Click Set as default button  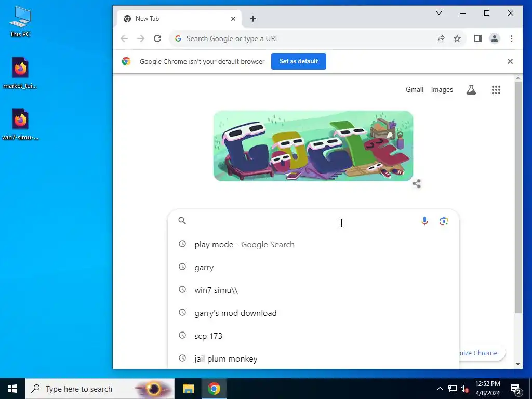click(x=299, y=61)
